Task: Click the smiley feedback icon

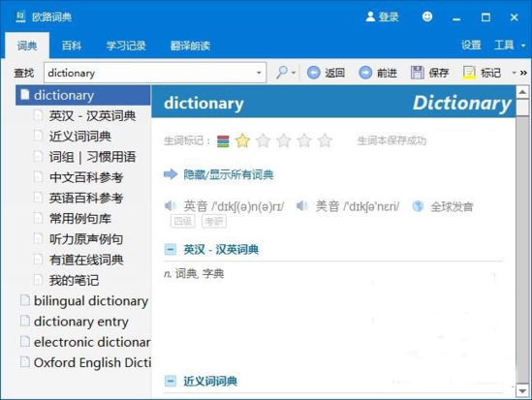Action: (x=427, y=16)
